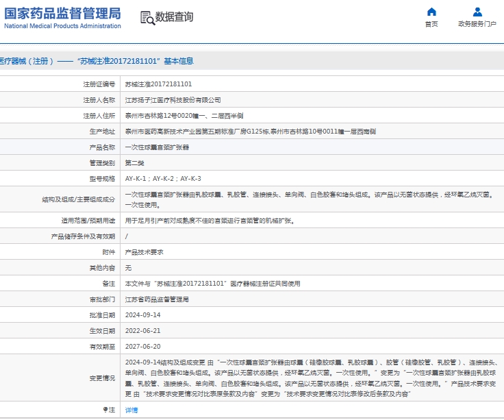The height and width of the screenshot is (420, 504).
Task: Click the 附件 row label
Action: [x=109, y=252]
